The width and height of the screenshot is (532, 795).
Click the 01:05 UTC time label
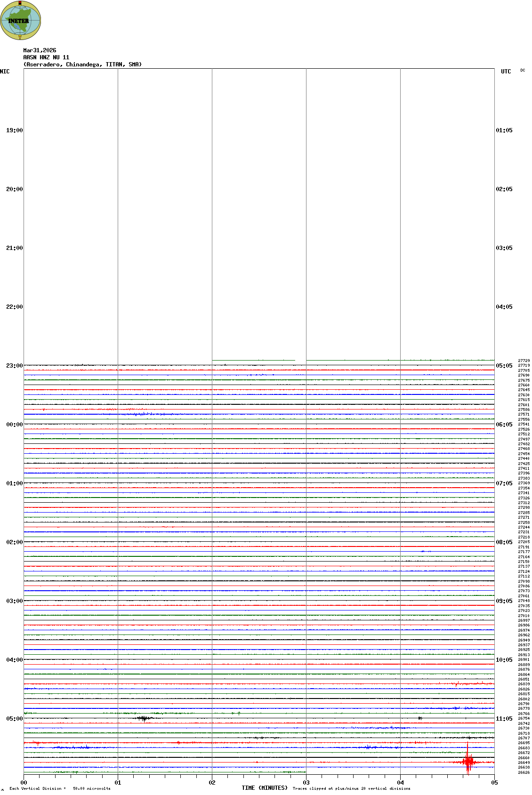coord(504,130)
